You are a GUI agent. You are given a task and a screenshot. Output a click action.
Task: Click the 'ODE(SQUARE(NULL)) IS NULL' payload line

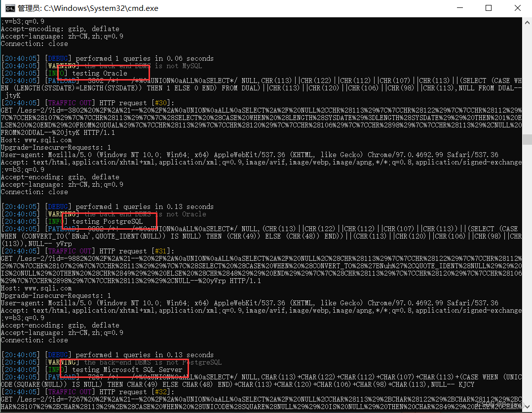[x=237, y=384]
